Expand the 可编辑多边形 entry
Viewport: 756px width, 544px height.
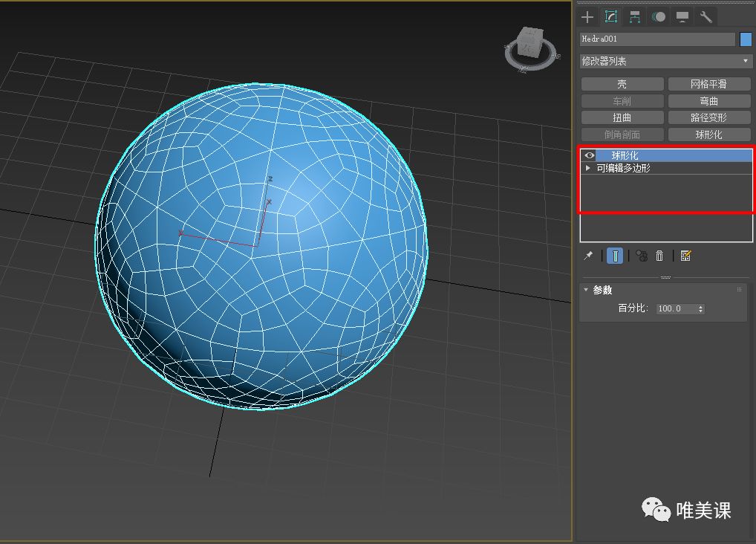click(587, 168)
